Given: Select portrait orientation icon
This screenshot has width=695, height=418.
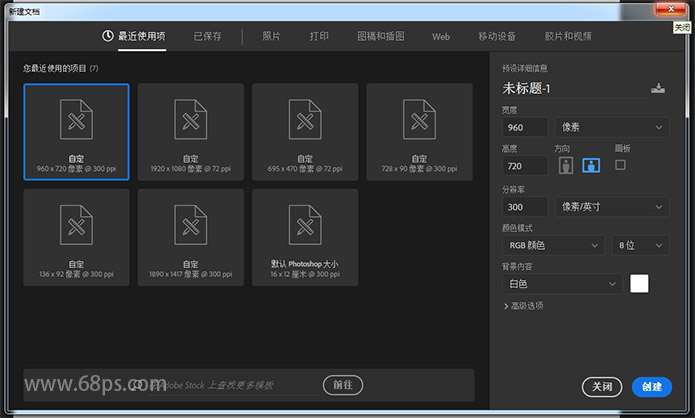Looking at the screenshot, I should [567, 165].
